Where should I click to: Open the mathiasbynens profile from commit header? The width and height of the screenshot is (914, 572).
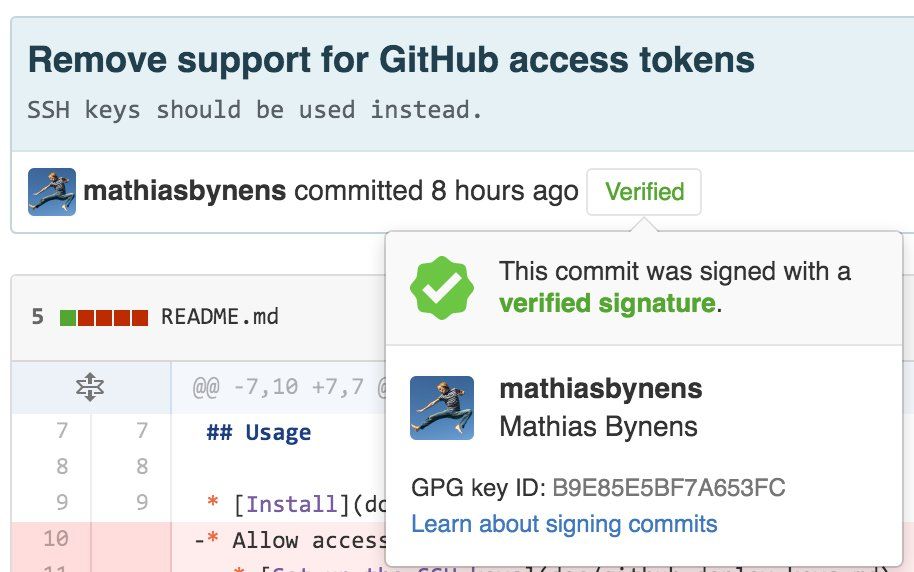(185, 191)
